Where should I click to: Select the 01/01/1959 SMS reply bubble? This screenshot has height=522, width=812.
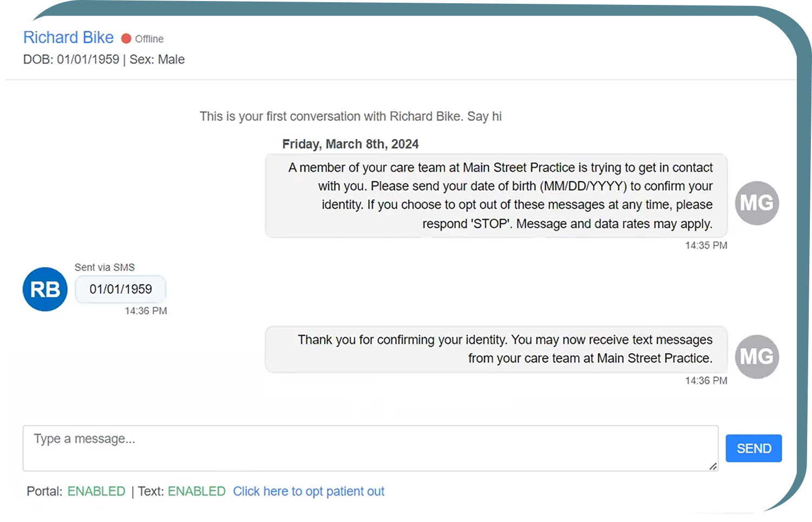point(121,289)
